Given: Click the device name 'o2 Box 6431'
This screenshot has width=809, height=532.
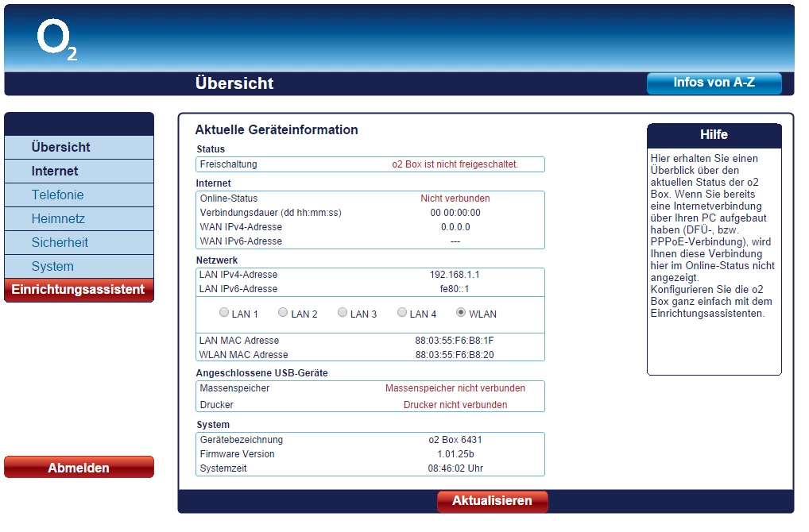Looking at the screenshot, I should pos(455,440).
